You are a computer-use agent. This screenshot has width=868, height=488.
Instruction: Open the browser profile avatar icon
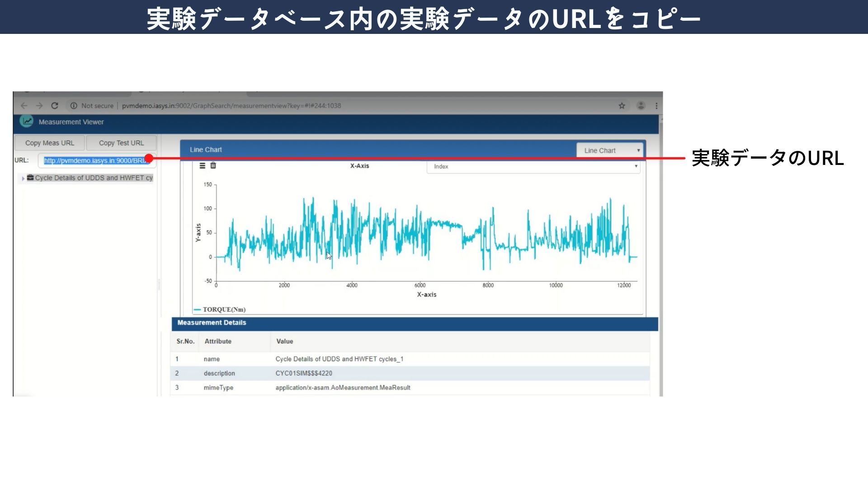[x=641, y=106]
